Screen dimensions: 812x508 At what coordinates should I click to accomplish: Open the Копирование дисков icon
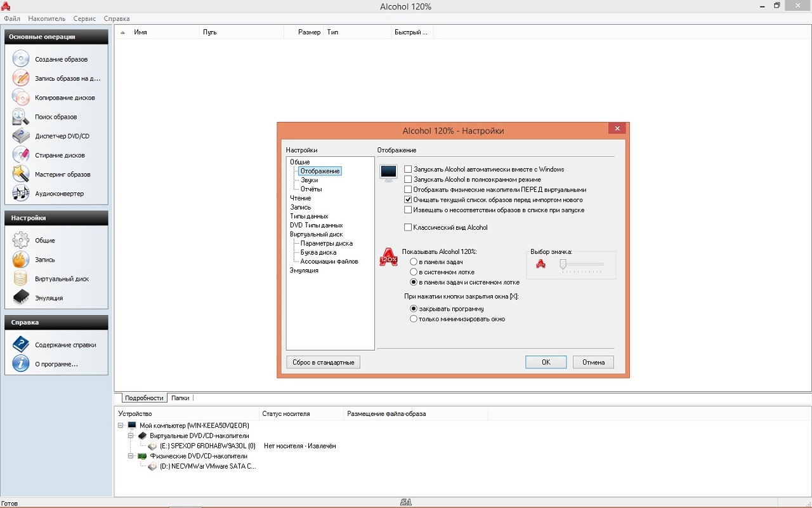pos(21,98)
